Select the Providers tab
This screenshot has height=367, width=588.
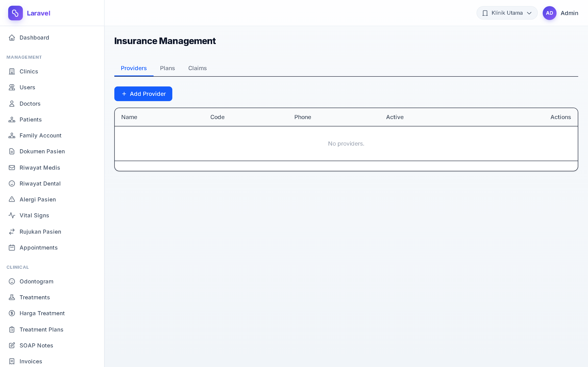pos(134,68)
